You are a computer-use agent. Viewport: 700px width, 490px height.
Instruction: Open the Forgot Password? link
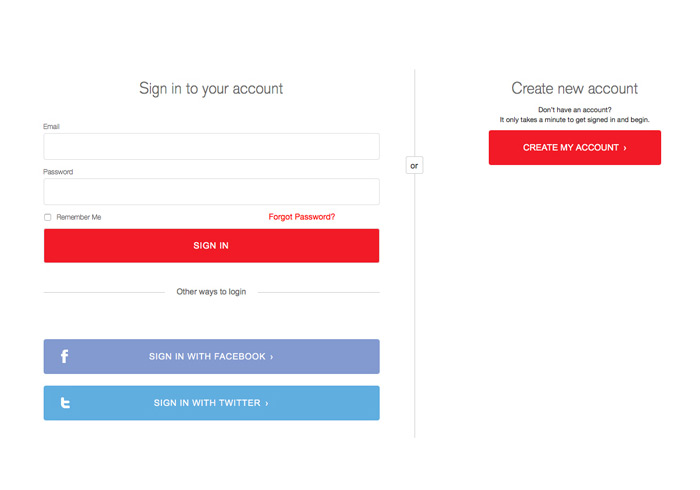click(301, 217)
